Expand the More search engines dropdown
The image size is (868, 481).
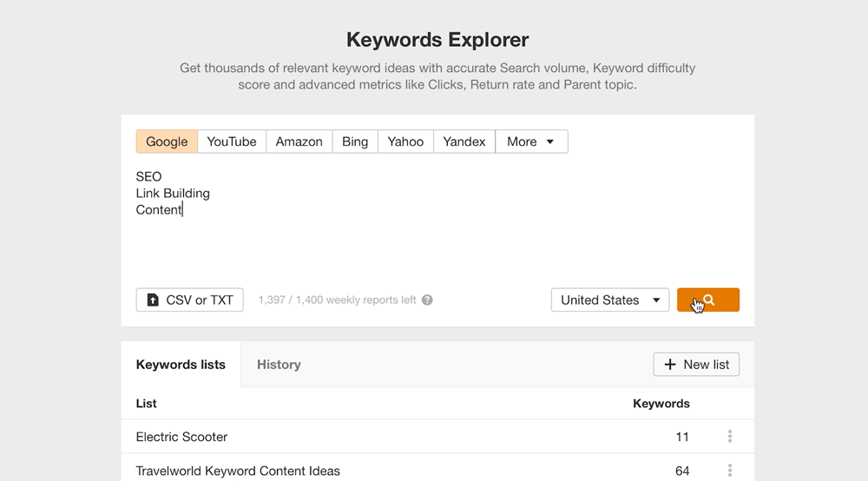point(531,142)
